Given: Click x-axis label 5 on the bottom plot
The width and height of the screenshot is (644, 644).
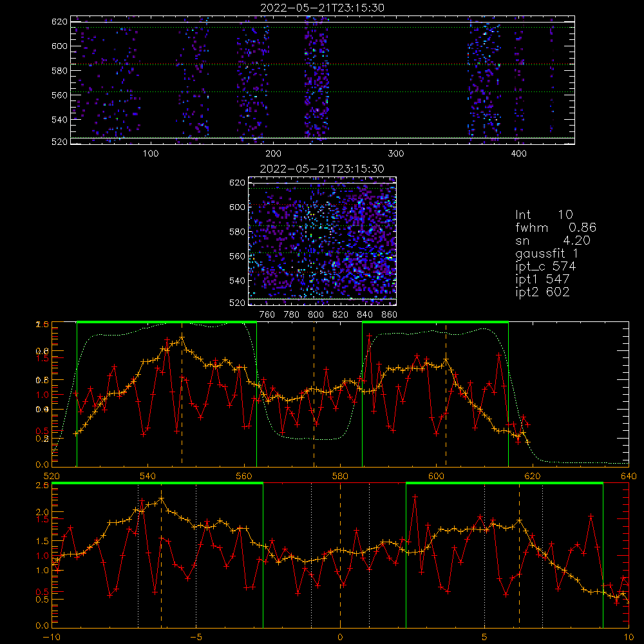Looking at the screenshot, I should (485, 638).
